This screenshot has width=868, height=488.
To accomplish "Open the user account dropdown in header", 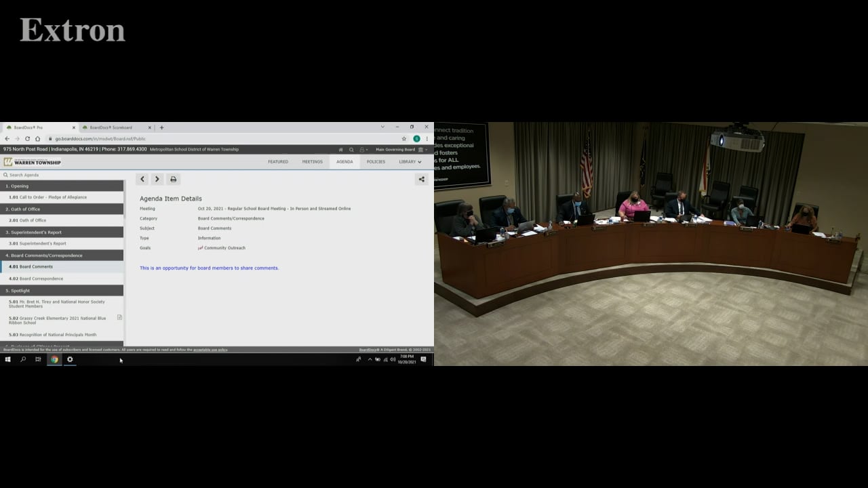I will pyautogui.click(x=363, y=150).
